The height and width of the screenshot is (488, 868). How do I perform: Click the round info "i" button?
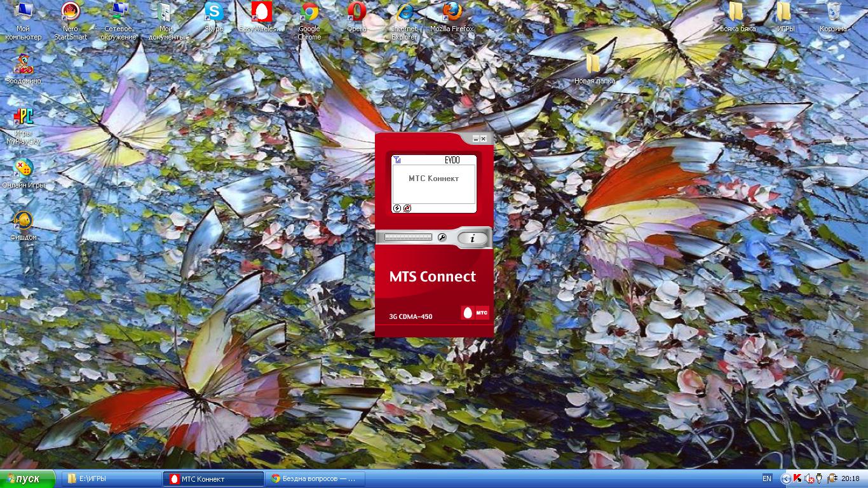tap(472, 238)
